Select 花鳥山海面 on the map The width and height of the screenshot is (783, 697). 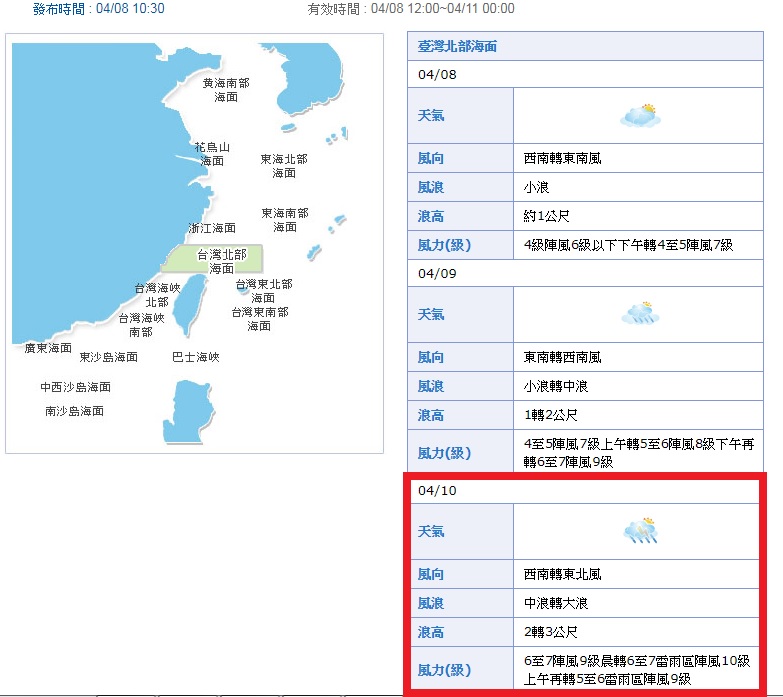click(x=212, y=154)
